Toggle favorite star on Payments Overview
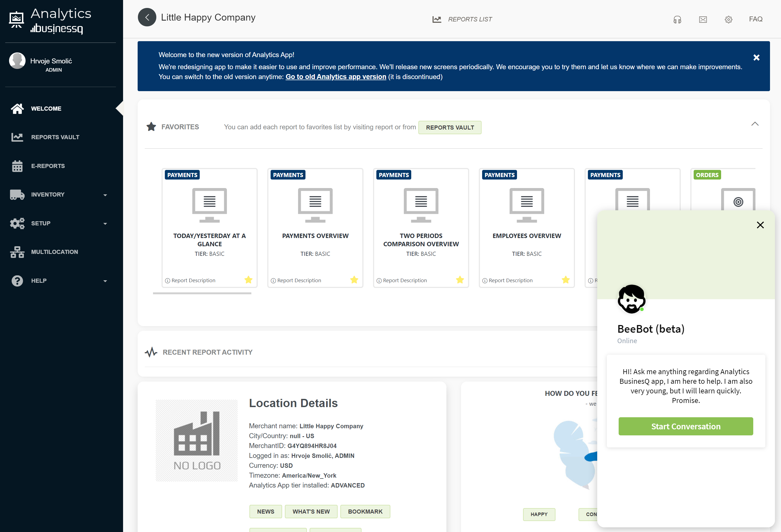 (x=354, y=280)
